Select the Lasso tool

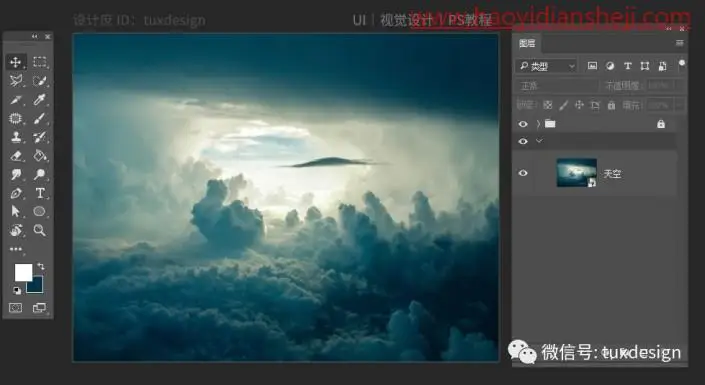(x=16, y=81)
